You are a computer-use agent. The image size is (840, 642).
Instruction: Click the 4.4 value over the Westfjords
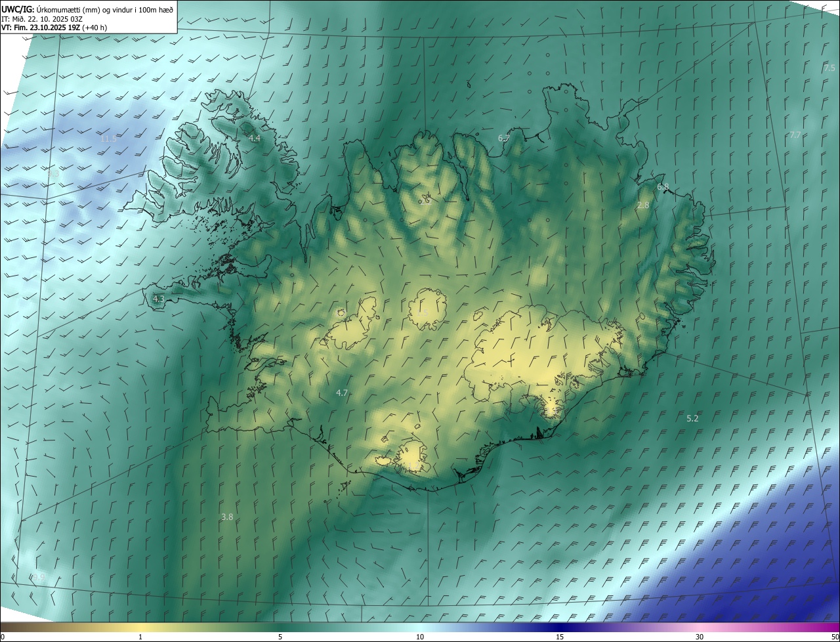(255, 139)
